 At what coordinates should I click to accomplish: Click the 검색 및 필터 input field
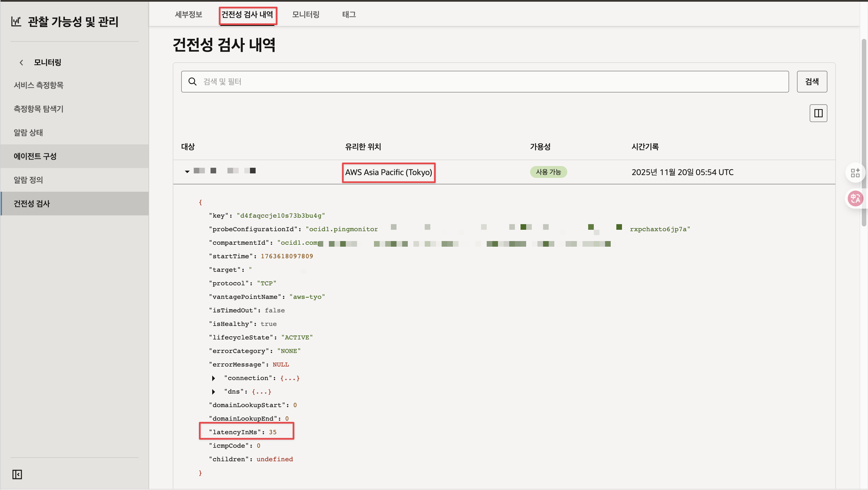[485, 81]
